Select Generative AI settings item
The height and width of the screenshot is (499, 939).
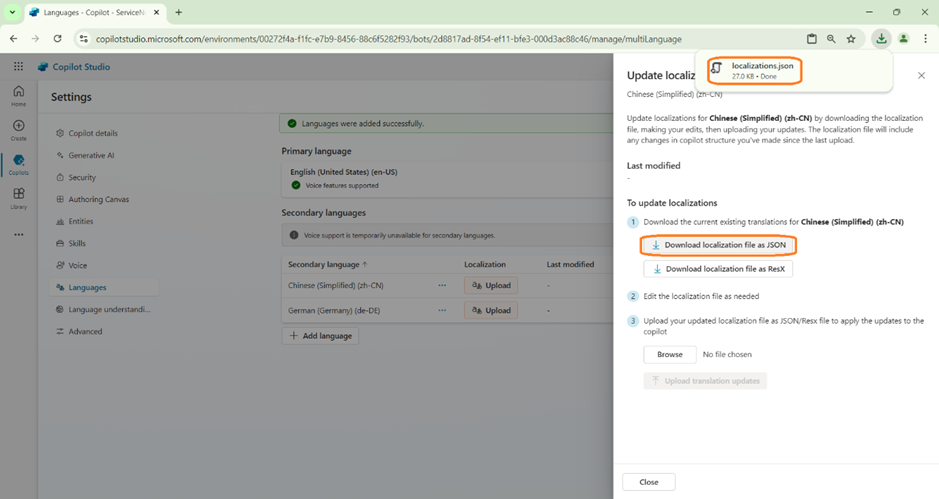91,155
